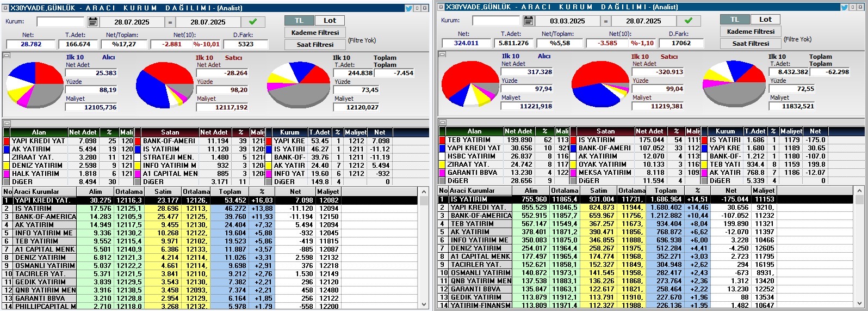Open the Twitter share icon in left window
868x311 pixels.
(x=408, y=8)
